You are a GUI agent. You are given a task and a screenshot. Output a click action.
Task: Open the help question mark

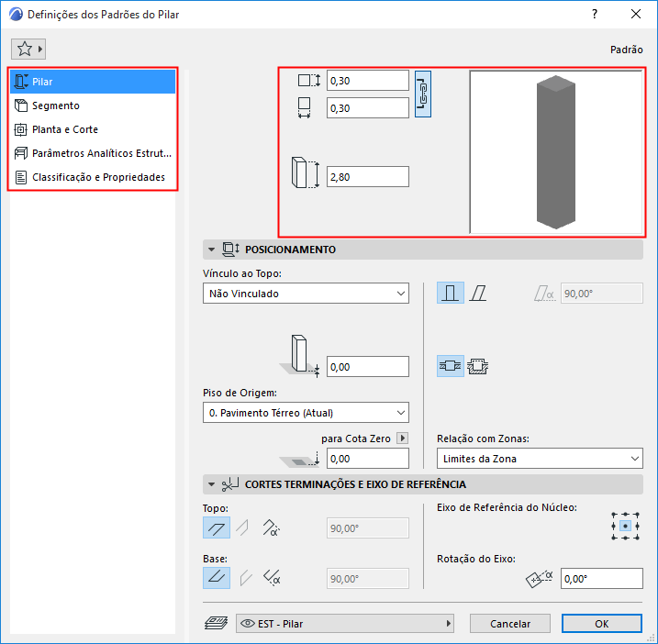594,14
